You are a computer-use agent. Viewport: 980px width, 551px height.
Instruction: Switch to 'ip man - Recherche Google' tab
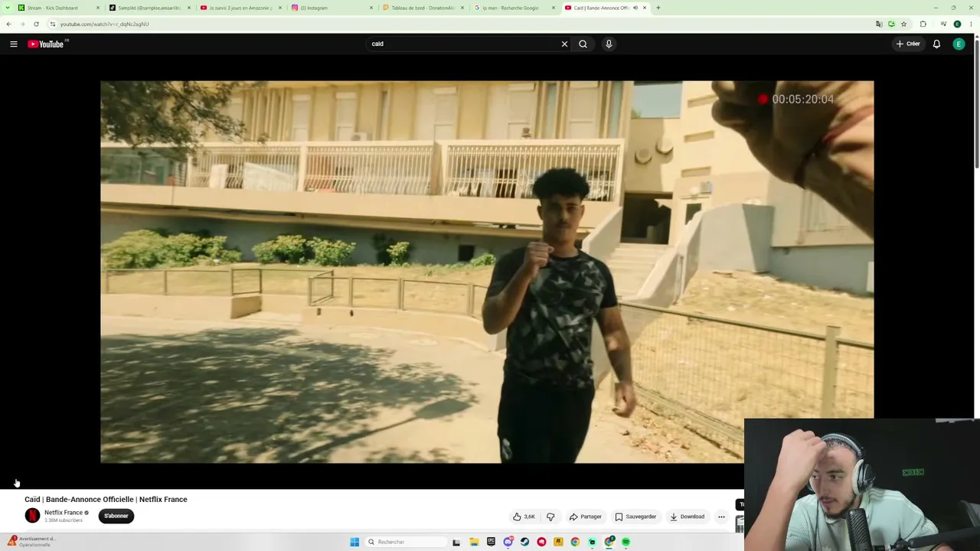tap(513, 8)
